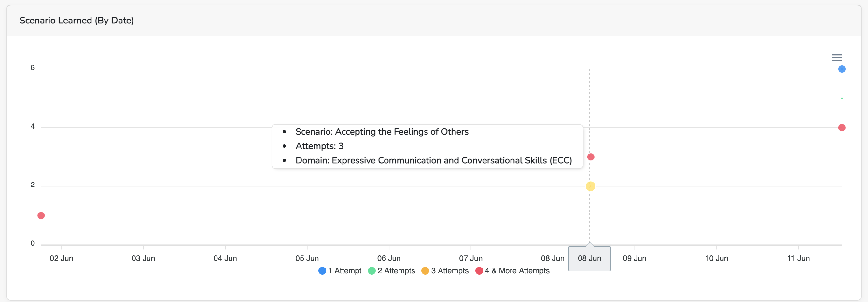Image resolution: width=868 pixels, height=302 pixels.
Task: Click the 05 Jun x-axis label
Action: point(307,258)
